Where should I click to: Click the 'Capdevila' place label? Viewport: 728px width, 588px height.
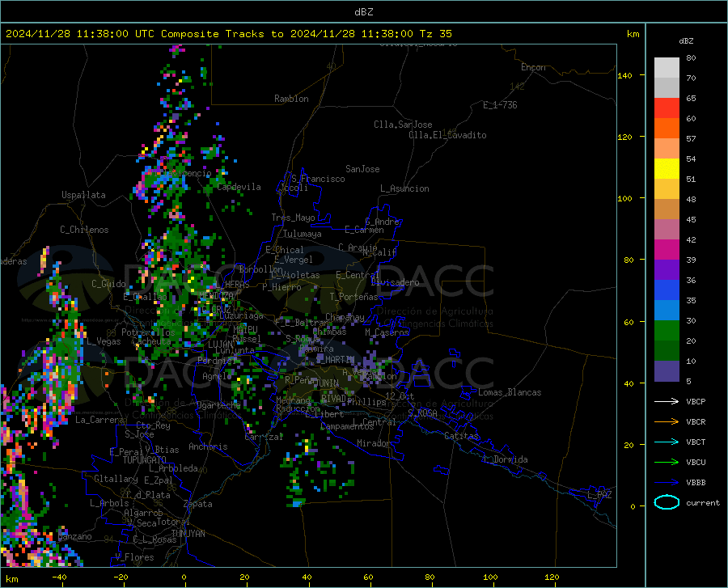[x=239, y=187]
